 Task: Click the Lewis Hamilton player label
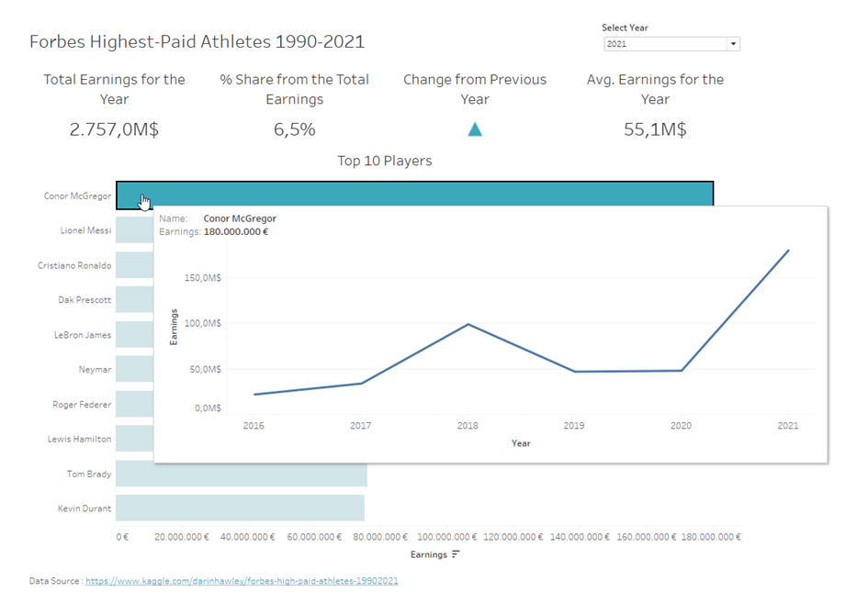79,439
